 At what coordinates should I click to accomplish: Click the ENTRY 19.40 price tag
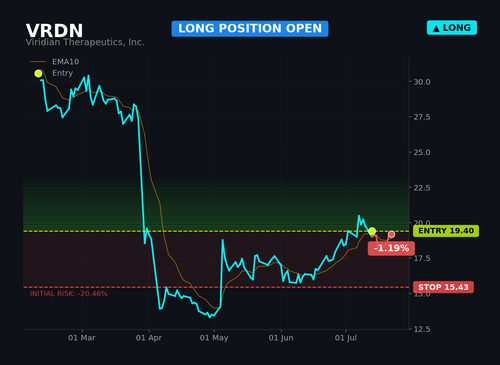[446, 231]
